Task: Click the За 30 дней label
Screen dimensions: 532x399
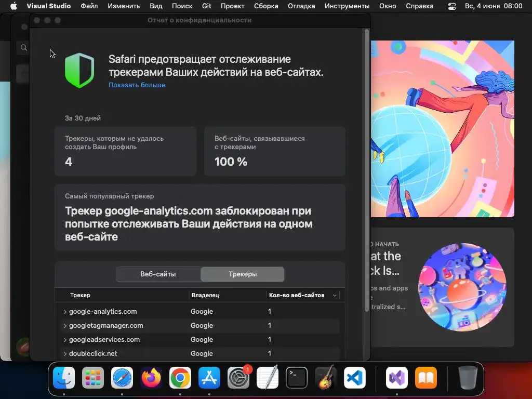Action: point(83,118)
